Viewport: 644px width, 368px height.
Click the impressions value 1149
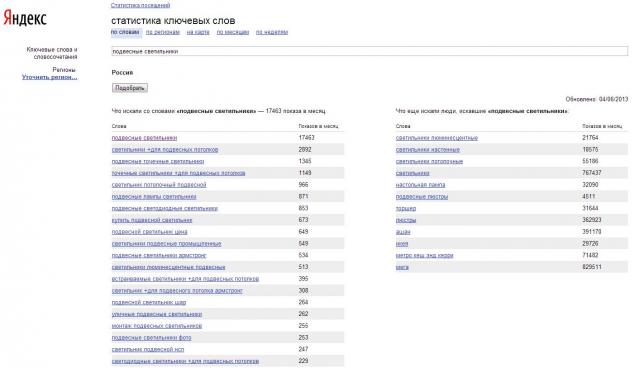pos(305,173)
